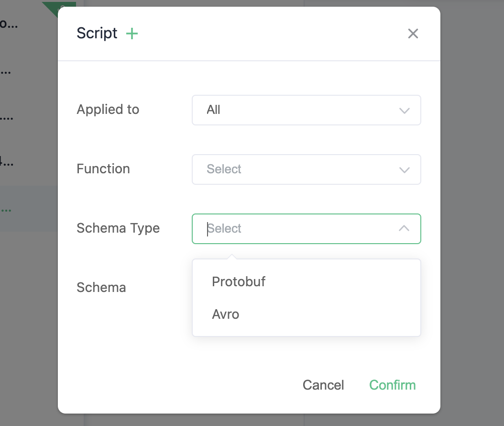
Task: Click the Script dialog title text
Action: pyautogui.click(x=97, y=34)
